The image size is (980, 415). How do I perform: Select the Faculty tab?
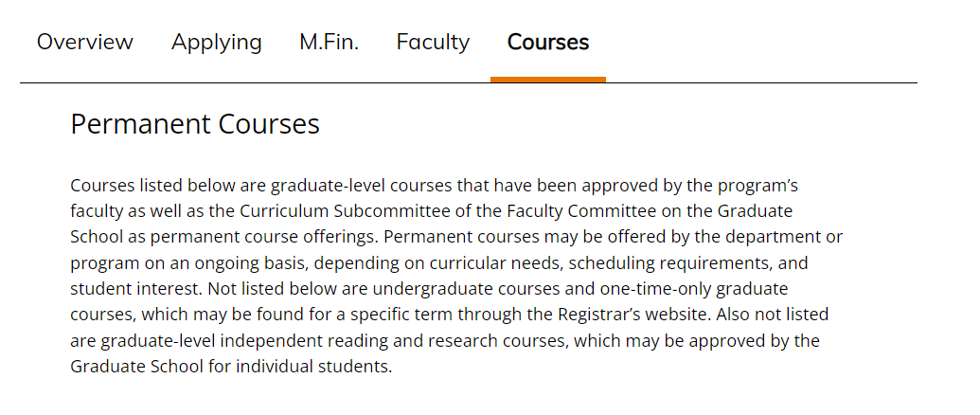click(433, 43)
